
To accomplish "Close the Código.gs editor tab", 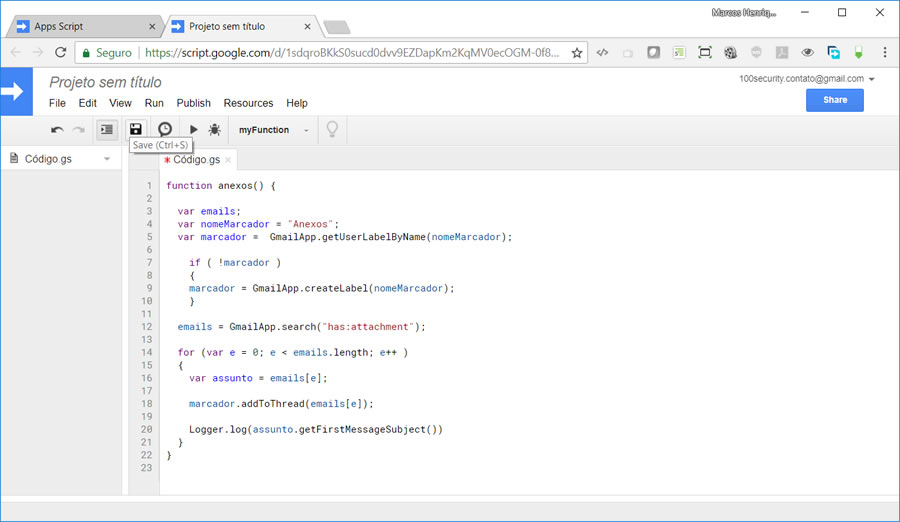I will (x=228, y=160).
